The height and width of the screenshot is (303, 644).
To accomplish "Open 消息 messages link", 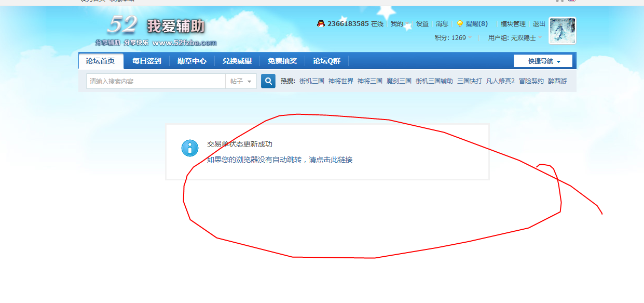I will [442, 24].
